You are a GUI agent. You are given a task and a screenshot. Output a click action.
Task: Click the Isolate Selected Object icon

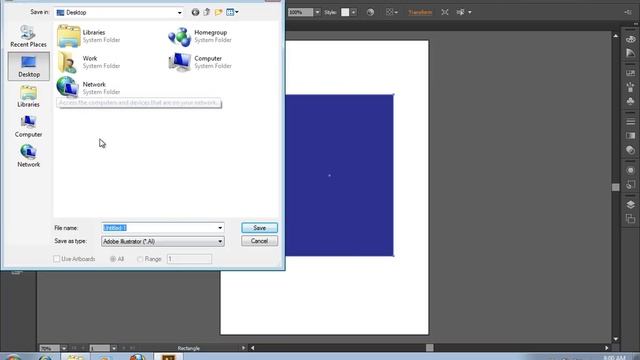tap(445, 12)
